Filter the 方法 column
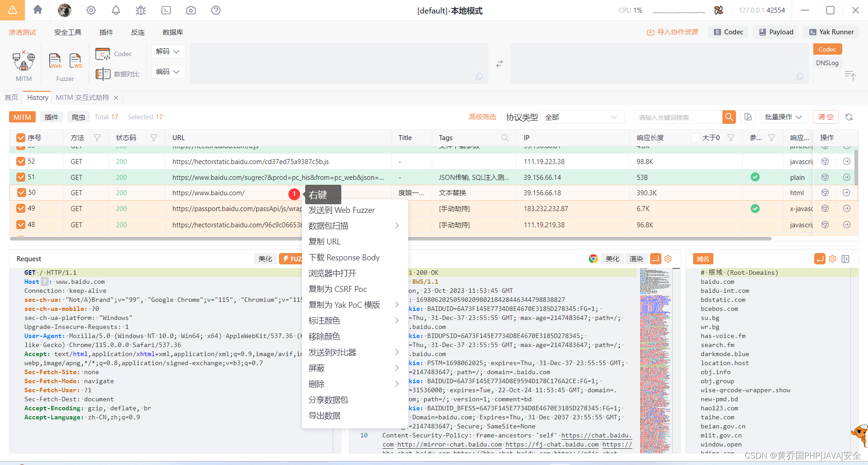 coord(97,138)
